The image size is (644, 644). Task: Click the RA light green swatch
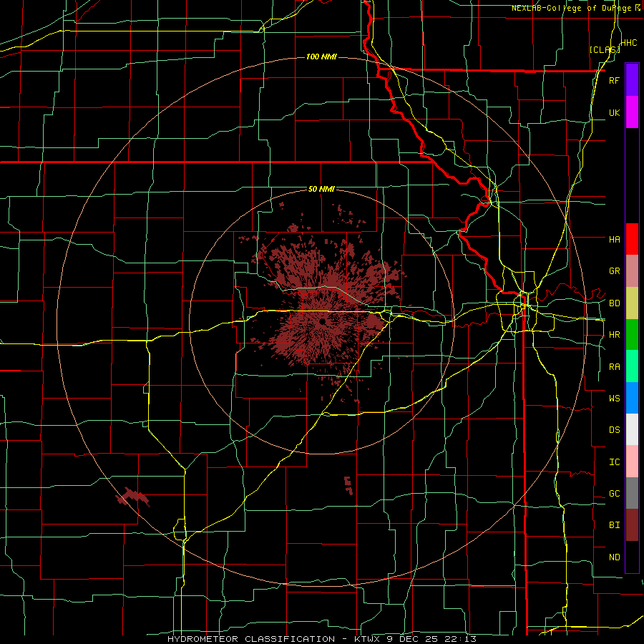click(632, 366)
